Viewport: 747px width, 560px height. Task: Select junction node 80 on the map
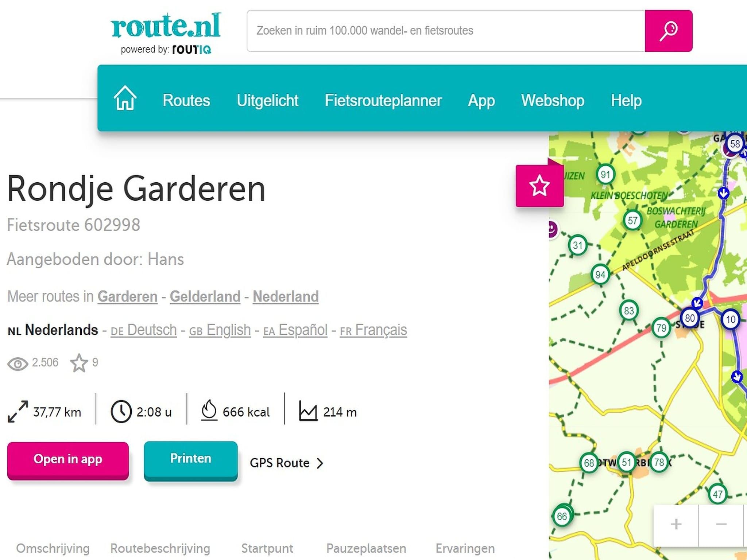tap(689, 318)
